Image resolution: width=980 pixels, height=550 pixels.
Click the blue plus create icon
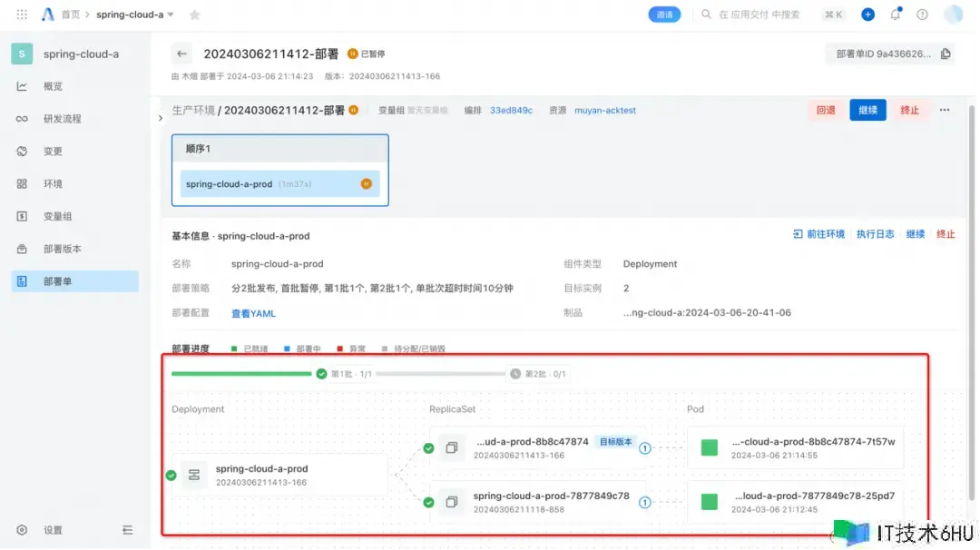(x=867, y=15)
